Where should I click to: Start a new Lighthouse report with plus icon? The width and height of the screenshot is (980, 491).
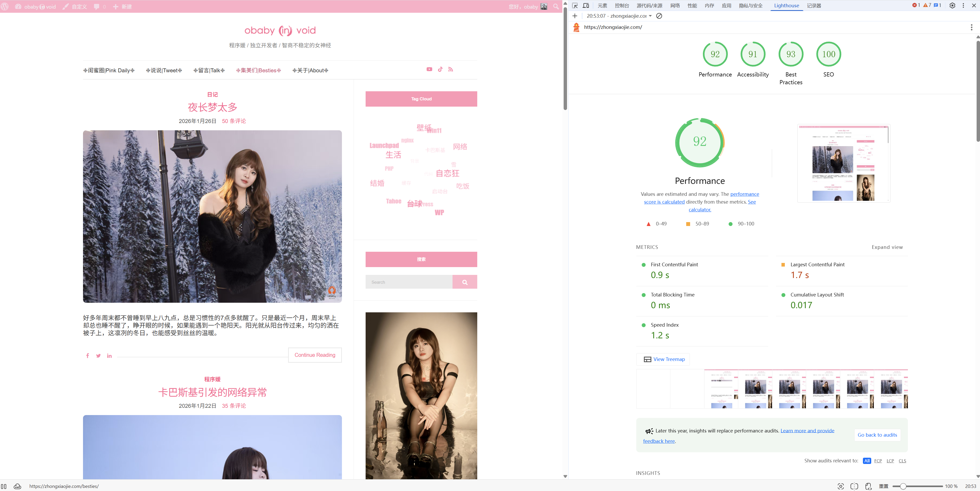pos(575,16)
